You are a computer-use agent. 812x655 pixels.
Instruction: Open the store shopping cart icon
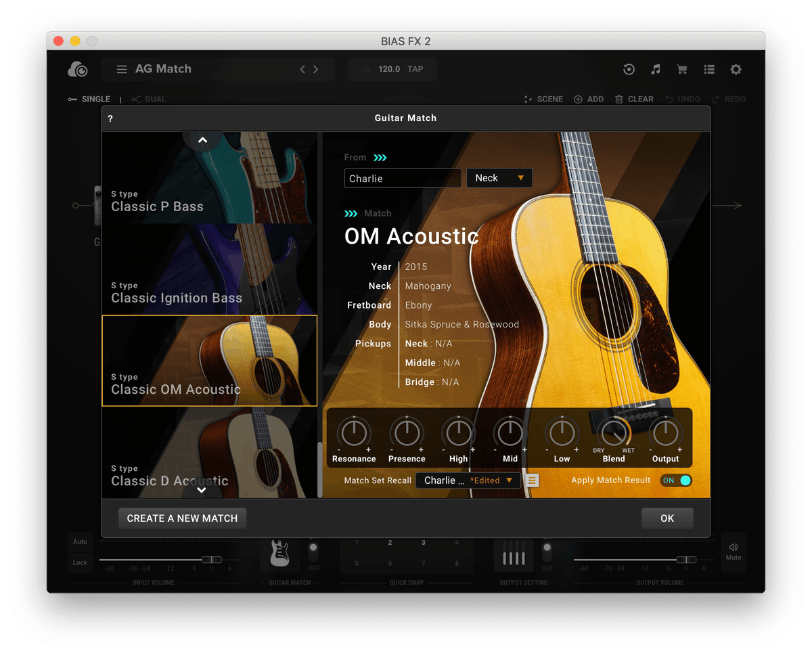(681, 69)
